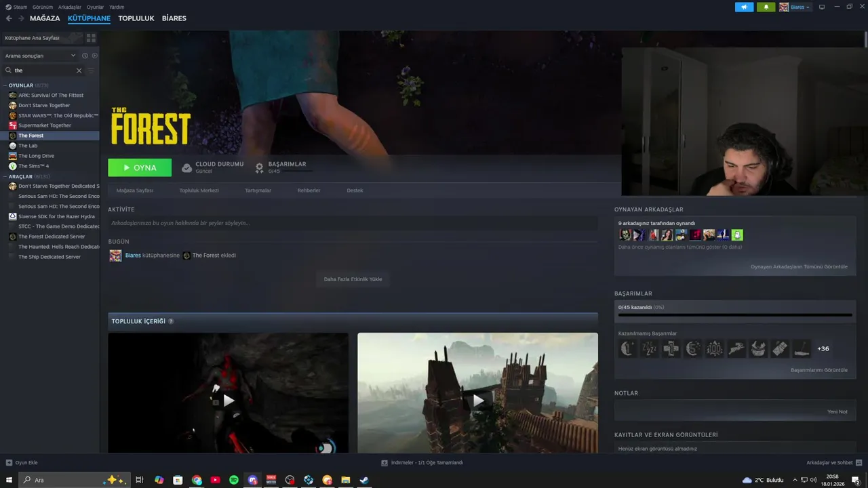This screenshot has width=868, height=488.
Task: Select The Lab in library
Action: pyautogui.click(x=28, y=146)
